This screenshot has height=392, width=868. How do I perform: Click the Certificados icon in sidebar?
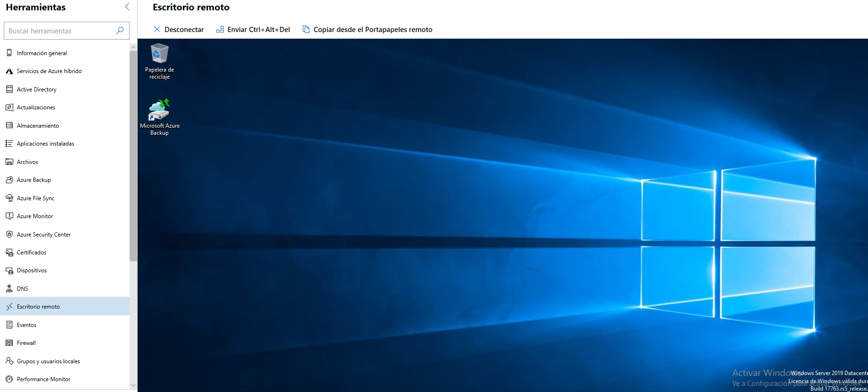click(x=9, y=253)
